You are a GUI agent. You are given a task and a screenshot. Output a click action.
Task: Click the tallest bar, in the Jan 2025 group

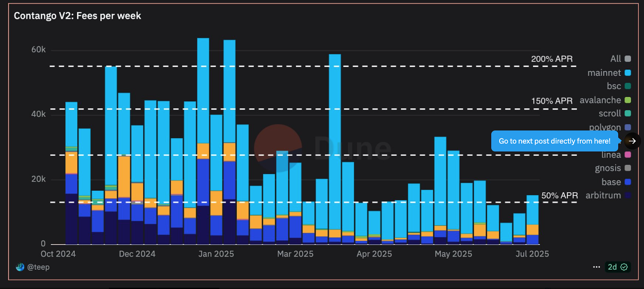tap(203, 141)
